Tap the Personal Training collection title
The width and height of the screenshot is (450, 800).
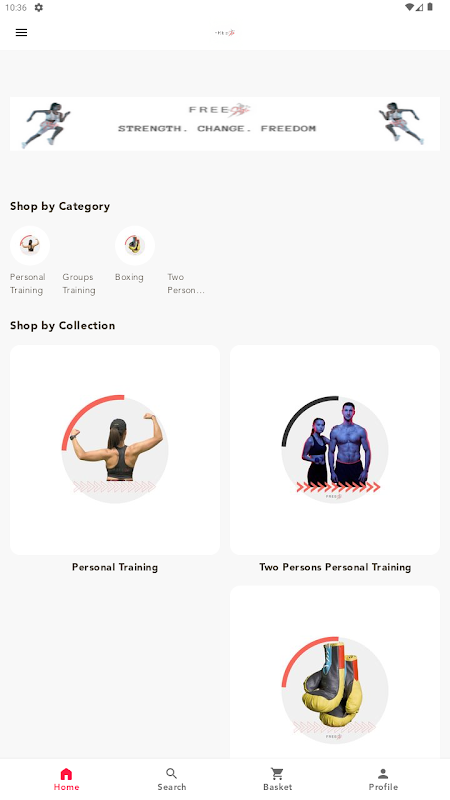(115, 567)
